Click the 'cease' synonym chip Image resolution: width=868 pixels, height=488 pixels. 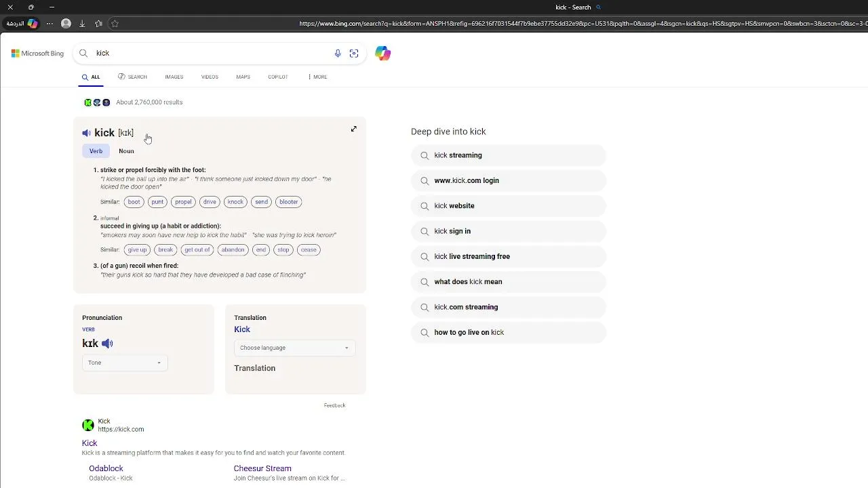[309, 250]
